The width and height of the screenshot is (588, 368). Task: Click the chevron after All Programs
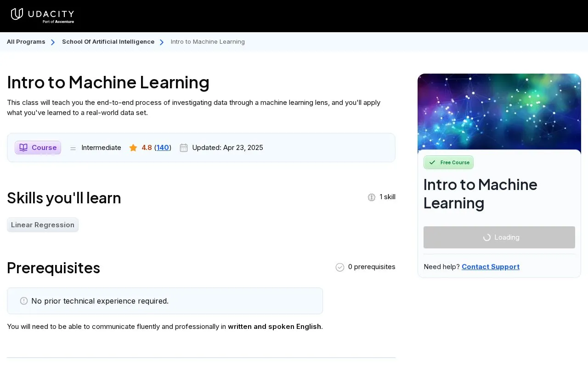(53, 42)
